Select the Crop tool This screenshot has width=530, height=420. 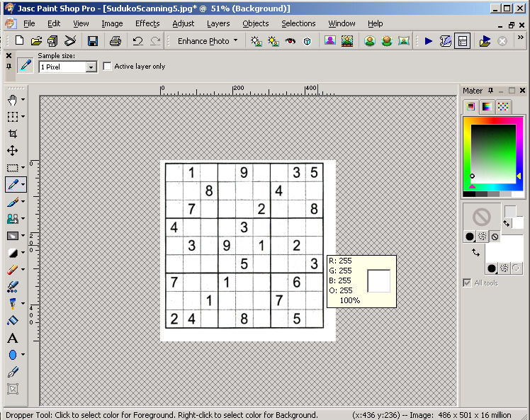coord(13,133)
